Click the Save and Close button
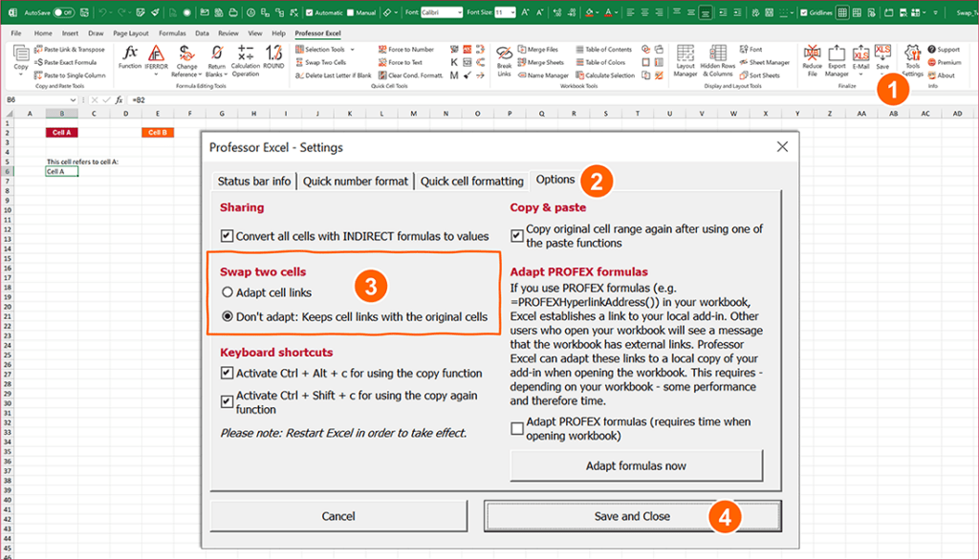 632,515
